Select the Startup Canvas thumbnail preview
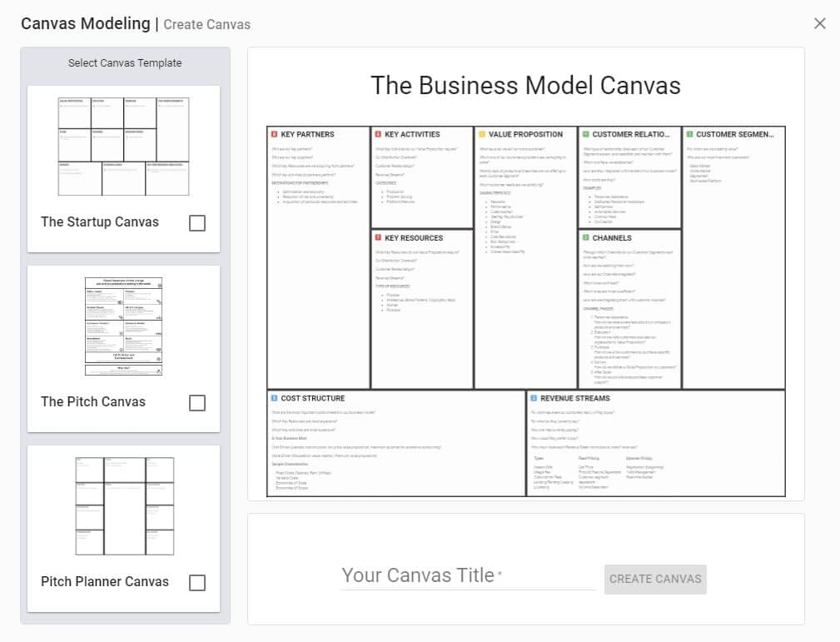840x642 pixels. tap(124, 147)
